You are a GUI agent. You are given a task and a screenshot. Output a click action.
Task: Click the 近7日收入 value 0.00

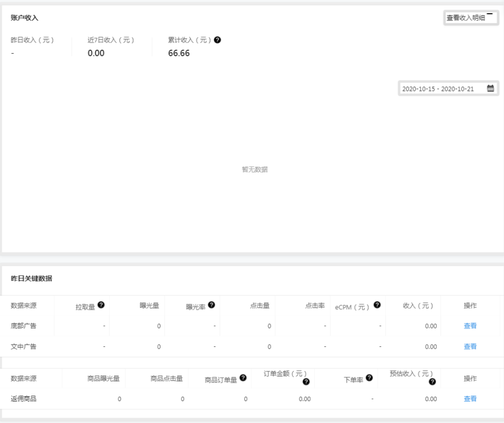coord(96,53)
